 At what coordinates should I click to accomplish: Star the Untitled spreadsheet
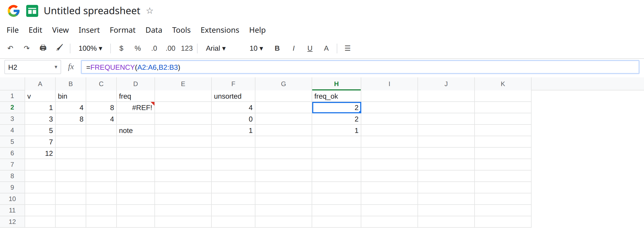[x=150, y=11]
